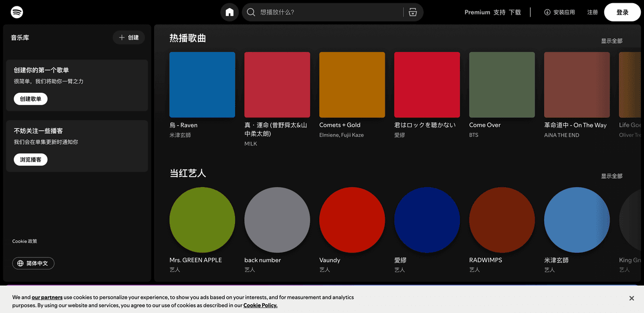Screen dimensions: 644x313
Task: Click 米津玄師 under 烏 - Raven
Action: (x=180, y=135)
